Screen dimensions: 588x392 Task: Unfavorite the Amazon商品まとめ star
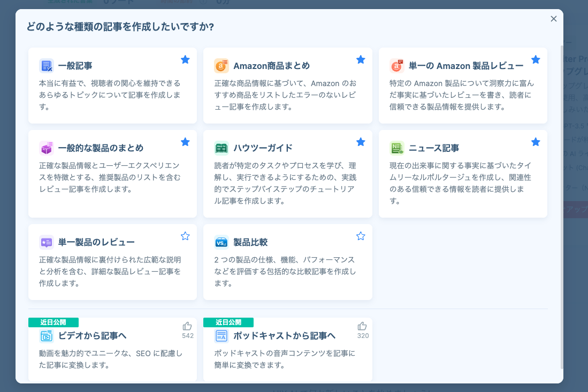[x=361, y=59]
